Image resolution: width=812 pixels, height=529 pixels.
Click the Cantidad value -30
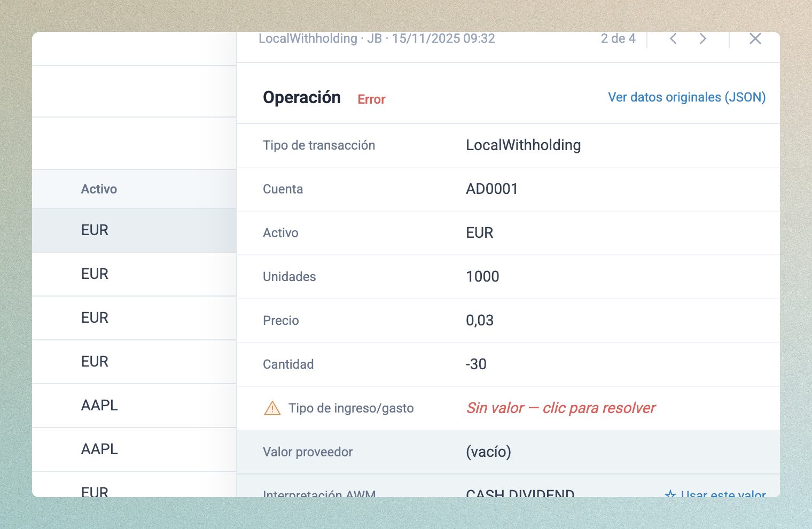coord(475,364)
